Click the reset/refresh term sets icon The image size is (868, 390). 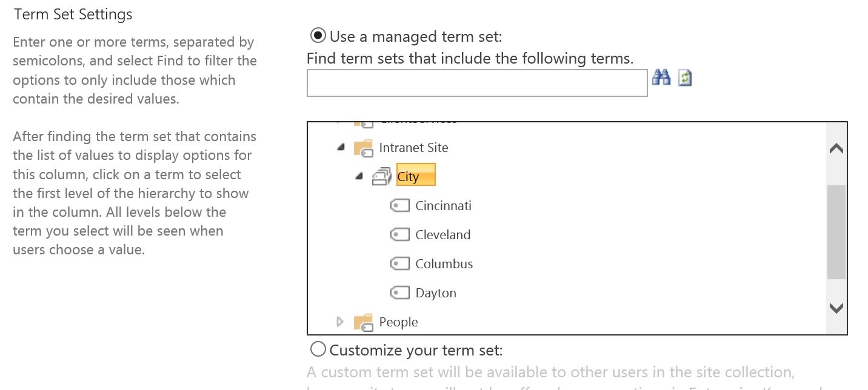coord(685,78)
